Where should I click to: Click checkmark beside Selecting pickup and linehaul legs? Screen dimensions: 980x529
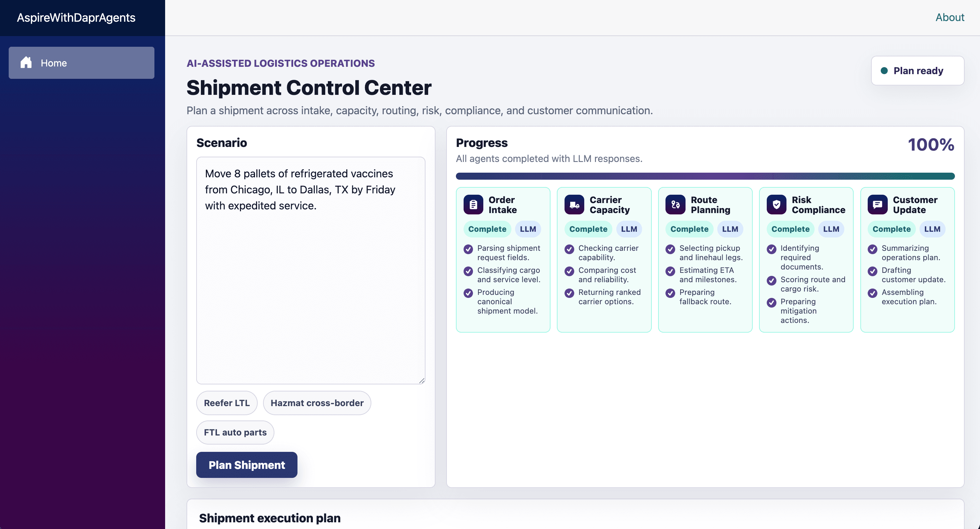coord(670,249)
